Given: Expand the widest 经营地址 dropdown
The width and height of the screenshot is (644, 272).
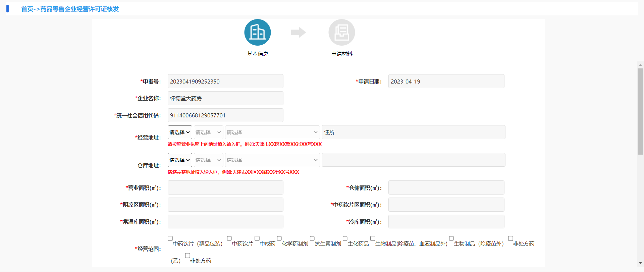Looking at the screenshot, I should 272,132.
